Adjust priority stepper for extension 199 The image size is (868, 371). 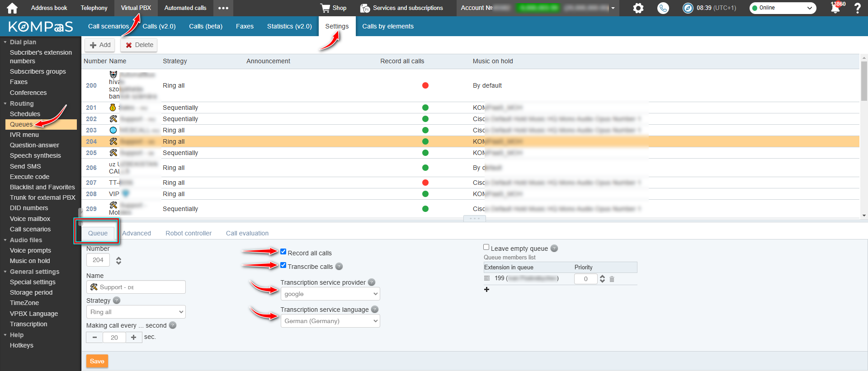(602, 279)
